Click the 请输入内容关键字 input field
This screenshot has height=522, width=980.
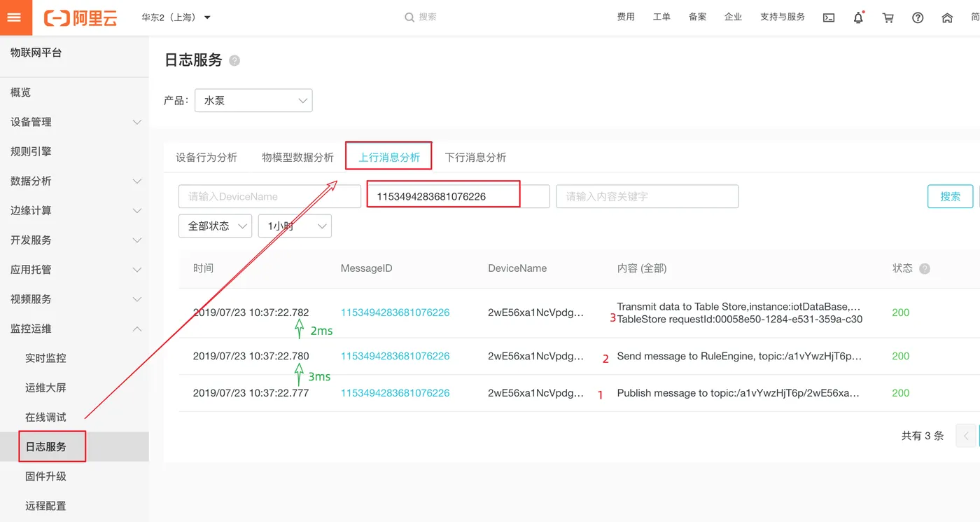pos(647,196)
